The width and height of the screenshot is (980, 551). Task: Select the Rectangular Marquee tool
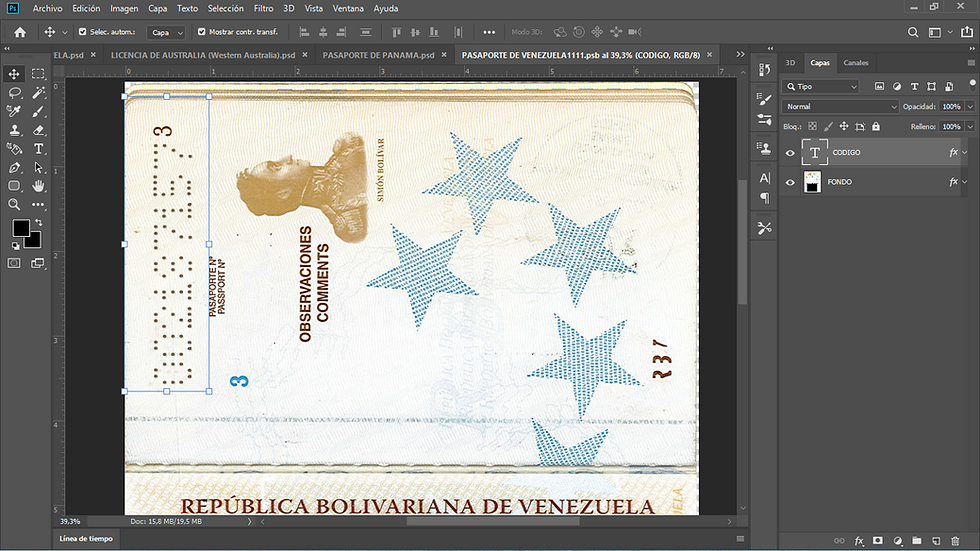tap(38, 74)
